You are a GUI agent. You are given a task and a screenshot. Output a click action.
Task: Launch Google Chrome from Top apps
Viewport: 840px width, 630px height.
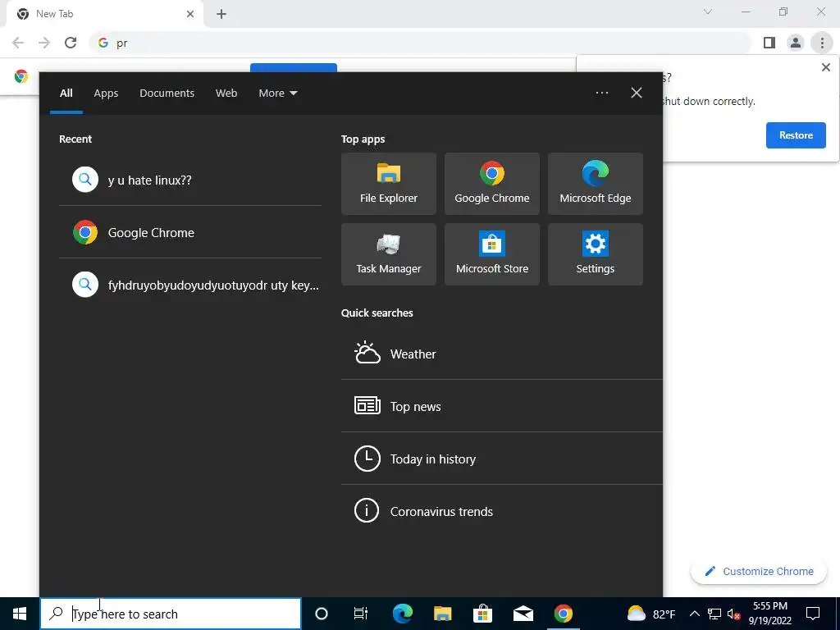tap(492, 184)
